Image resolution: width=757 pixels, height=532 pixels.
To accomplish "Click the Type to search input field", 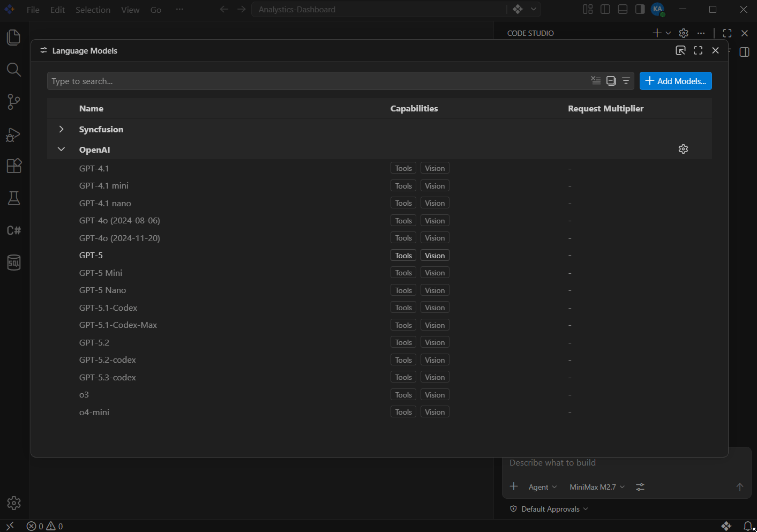I will coord(316,81).
